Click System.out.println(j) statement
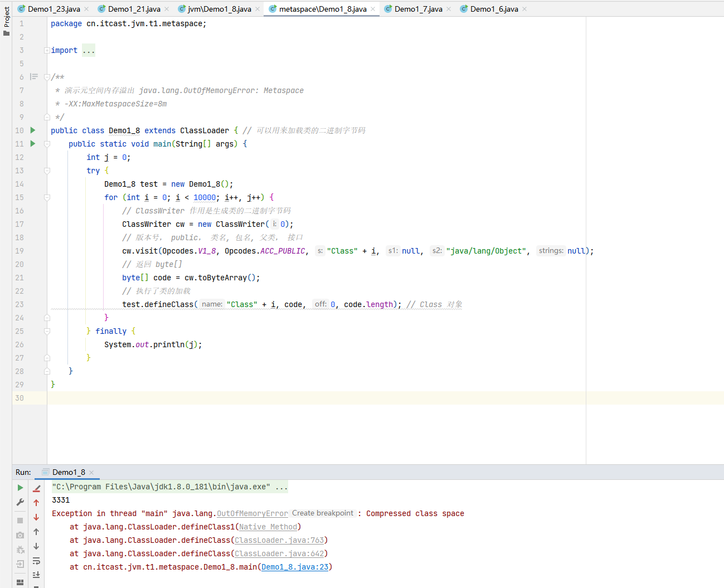Screen dimensions: 724x588 coord(153,344)
